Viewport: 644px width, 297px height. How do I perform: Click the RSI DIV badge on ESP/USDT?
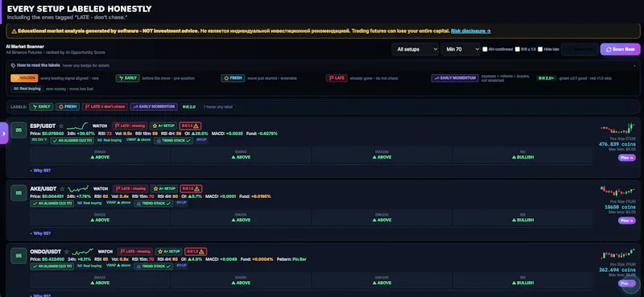39,140
